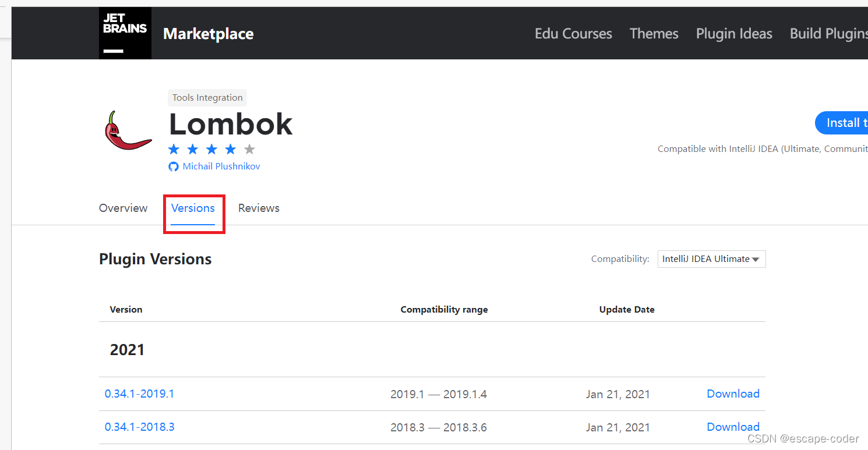Open Michail Plushnikov author link
The height and width of the screenshot is (450, 868).
click(x=221, y=166)
